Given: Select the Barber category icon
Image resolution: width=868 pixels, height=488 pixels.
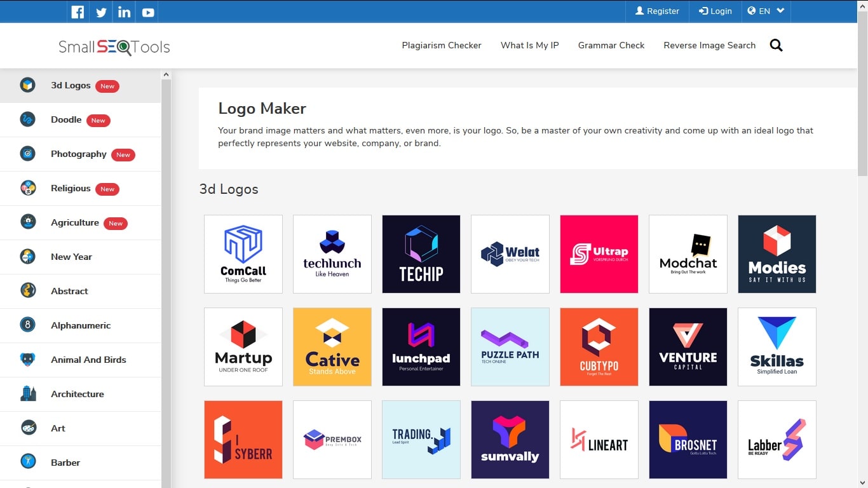Looking at the screenshot, I should click(28, 462).
